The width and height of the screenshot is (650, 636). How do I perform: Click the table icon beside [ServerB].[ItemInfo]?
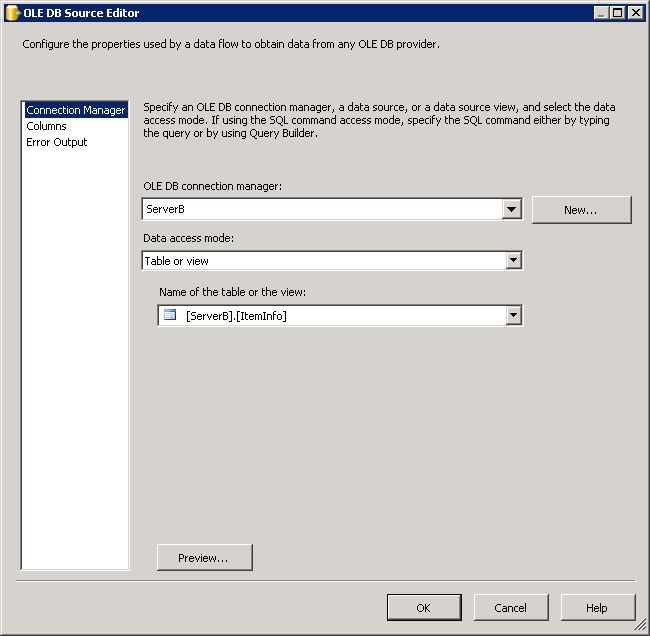170,315
